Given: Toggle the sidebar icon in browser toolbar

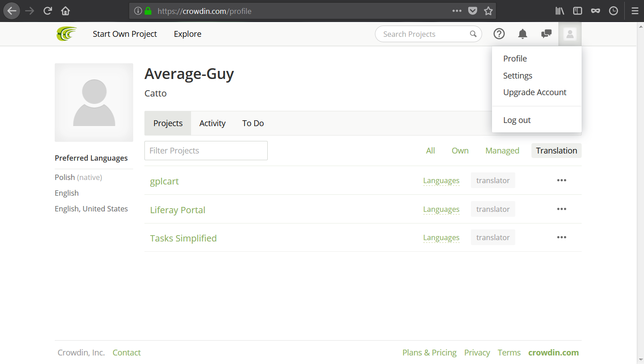Looking at the screenshot, I should pos(578,11).
